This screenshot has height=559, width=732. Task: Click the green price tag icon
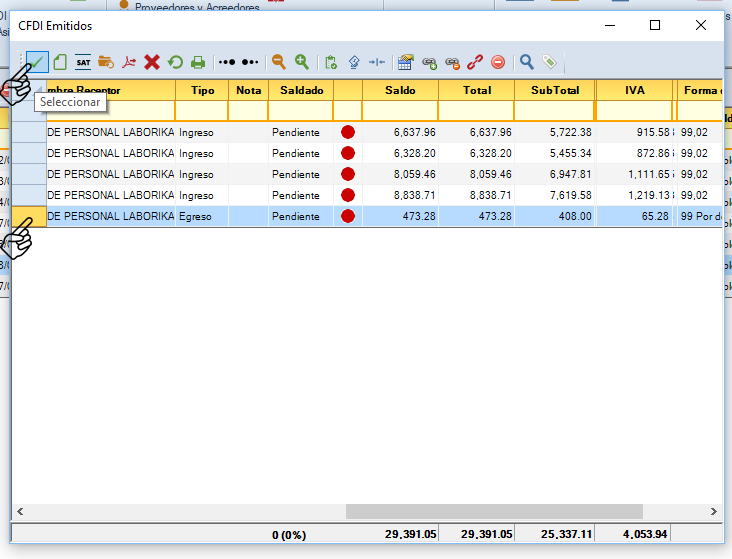click(549, 62)
